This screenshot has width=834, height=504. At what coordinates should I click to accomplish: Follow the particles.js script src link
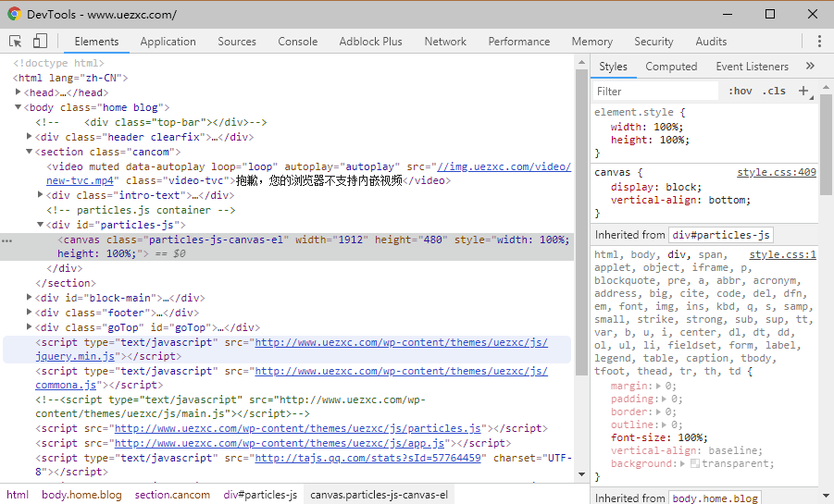[x=297, y=429]
